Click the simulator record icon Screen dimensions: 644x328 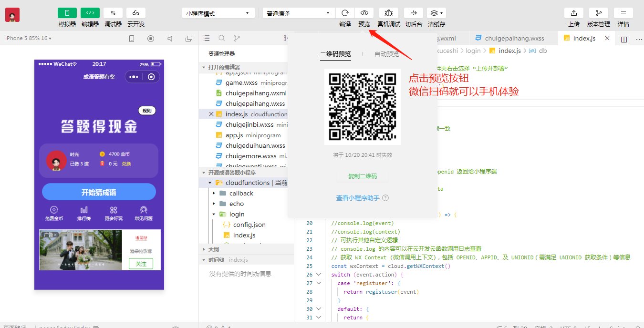click(151, 39)
